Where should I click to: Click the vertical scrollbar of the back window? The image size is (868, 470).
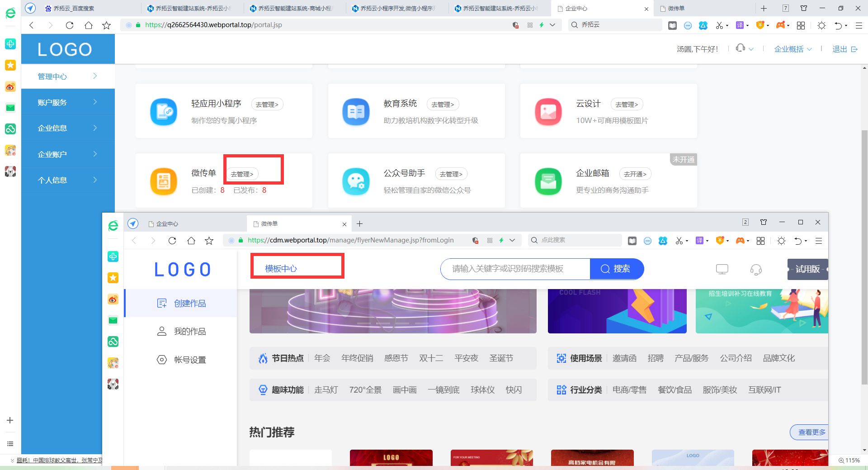click(x=864, y=258)
